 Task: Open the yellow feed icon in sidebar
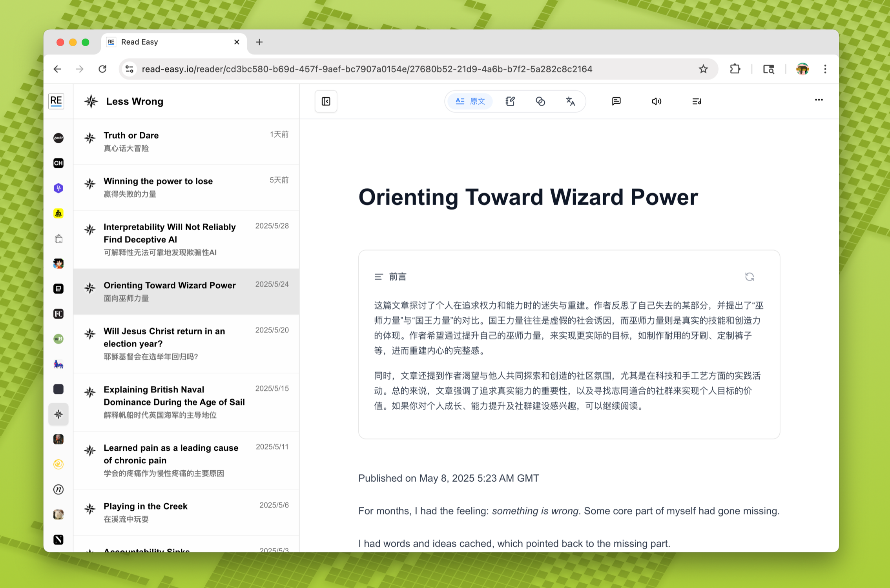coord(58,213)
